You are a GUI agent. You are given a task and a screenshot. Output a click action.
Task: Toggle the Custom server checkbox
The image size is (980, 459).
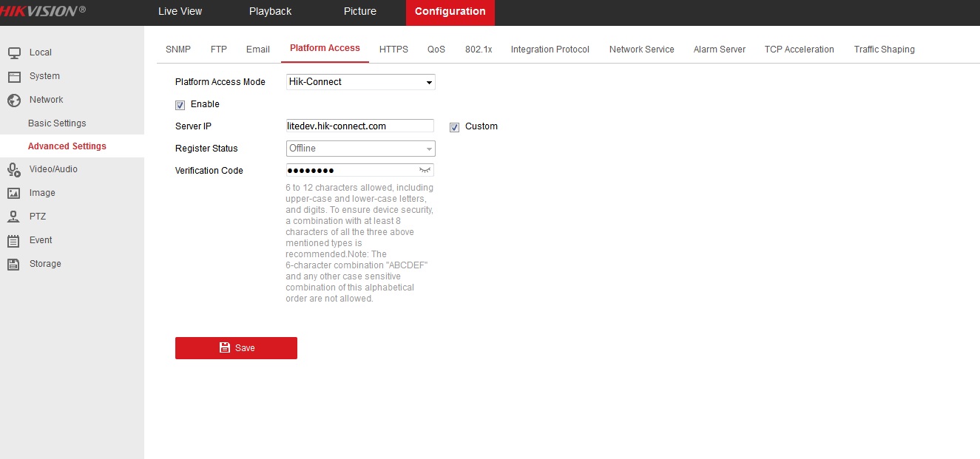[x=454, y=127]
